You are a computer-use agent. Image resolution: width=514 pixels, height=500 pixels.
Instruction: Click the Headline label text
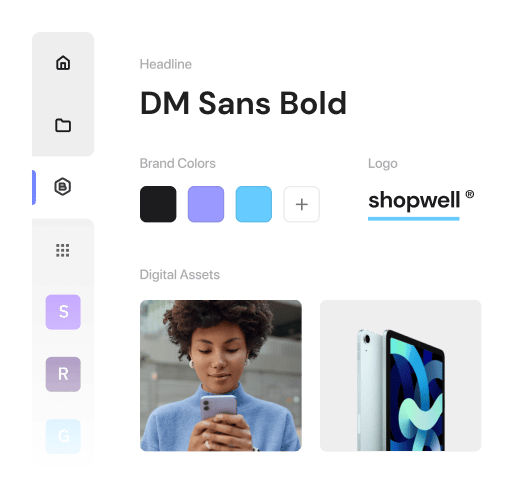[x=166, y=64]
